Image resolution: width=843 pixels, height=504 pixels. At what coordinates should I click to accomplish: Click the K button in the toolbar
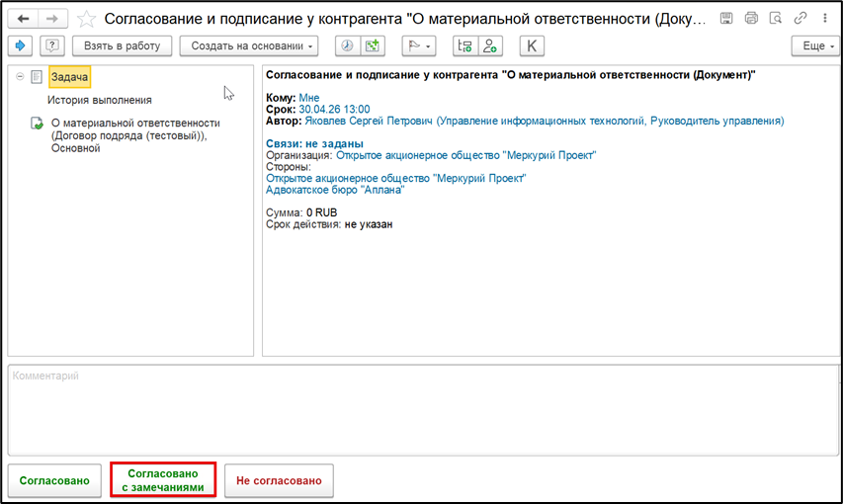point(532,45)
